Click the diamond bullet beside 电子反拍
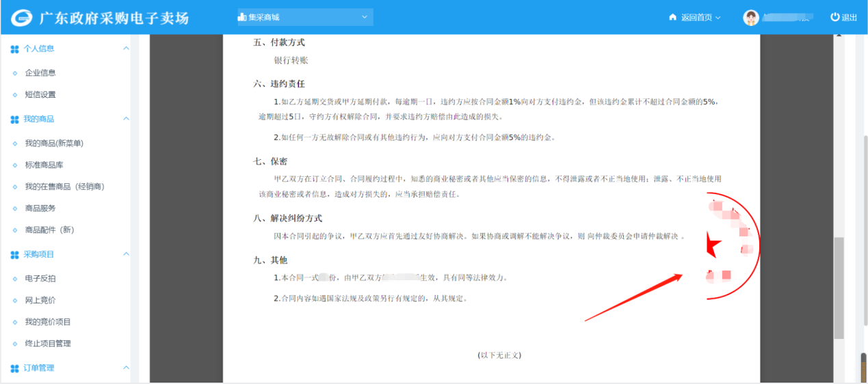868x384 pixels. [x=16, y=279]
